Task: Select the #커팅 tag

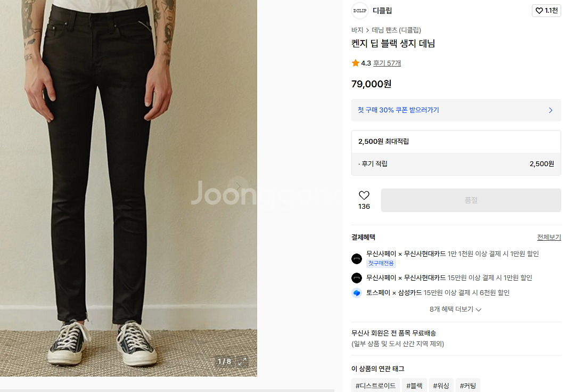Action: 467,386
